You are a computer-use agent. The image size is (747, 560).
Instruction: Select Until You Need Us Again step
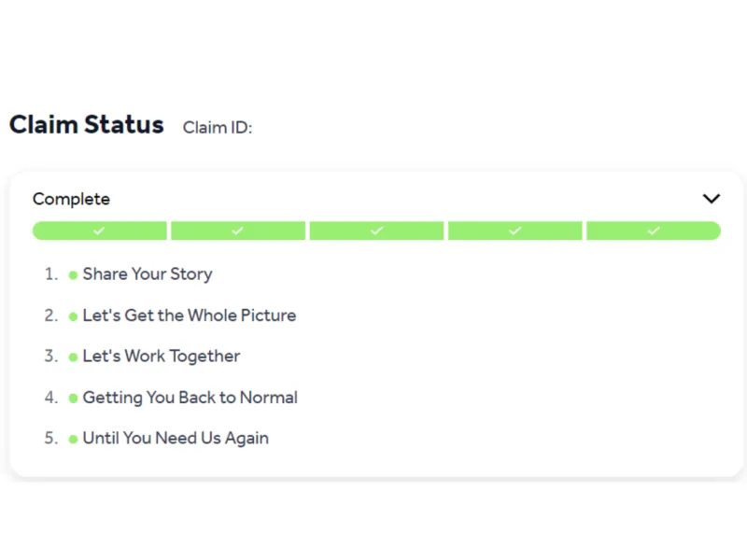(176, 439)
